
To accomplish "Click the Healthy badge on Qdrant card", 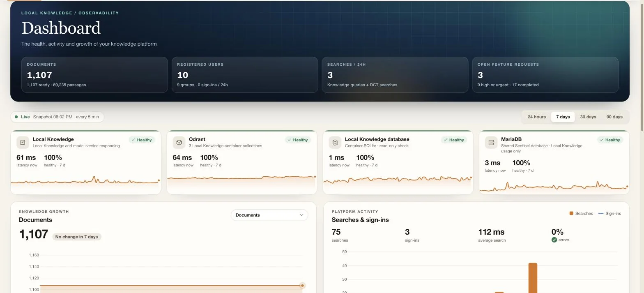I will click(x=298, y=140).
